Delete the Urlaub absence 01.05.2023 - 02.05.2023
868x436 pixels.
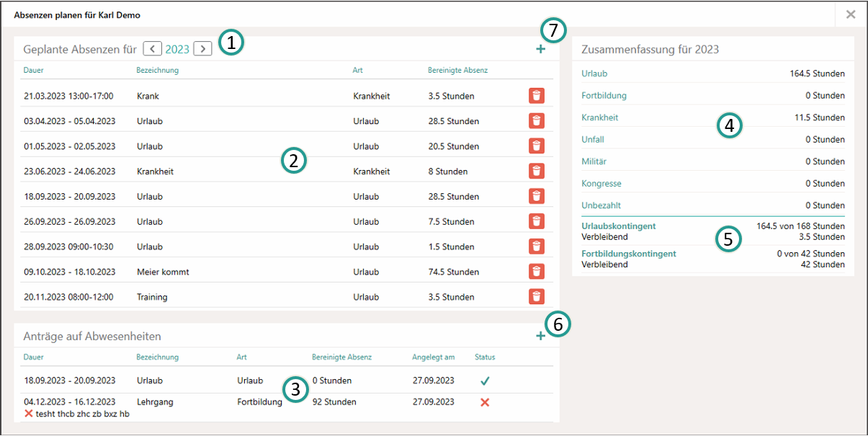536,146
